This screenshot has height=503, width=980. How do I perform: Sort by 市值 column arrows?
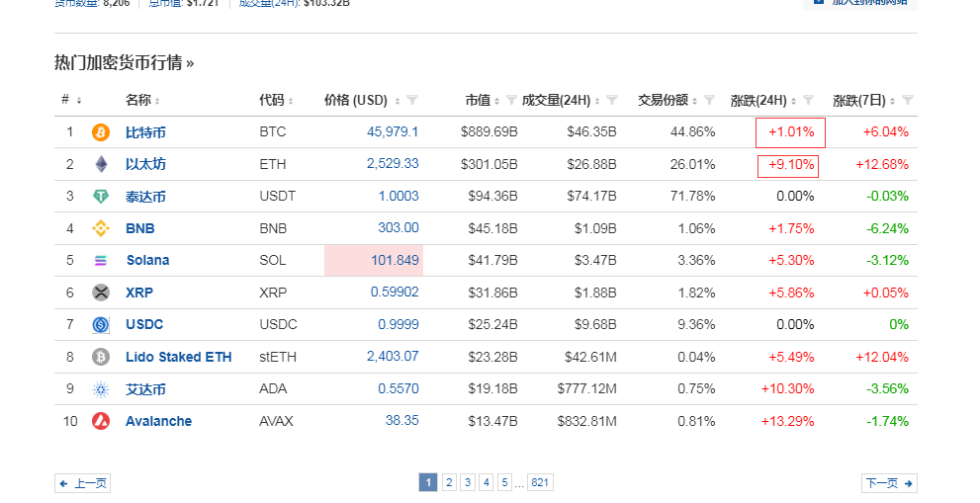tap(496, 101)
